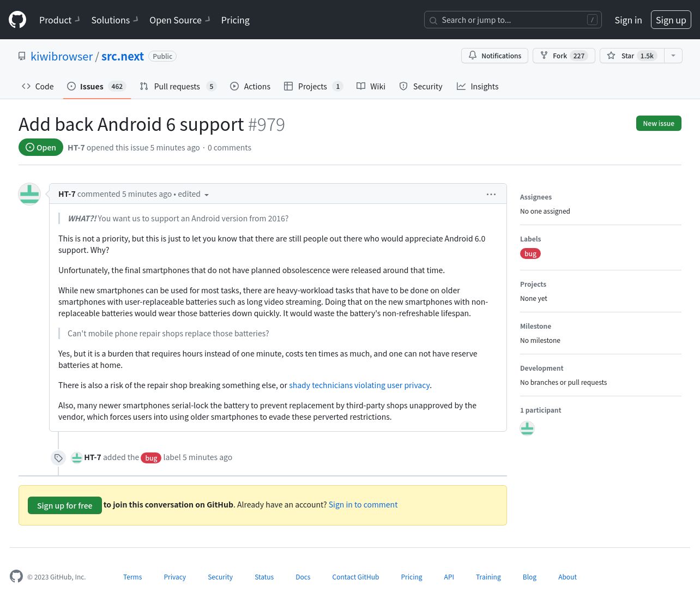Switch to the Code tab

(38, 86)
